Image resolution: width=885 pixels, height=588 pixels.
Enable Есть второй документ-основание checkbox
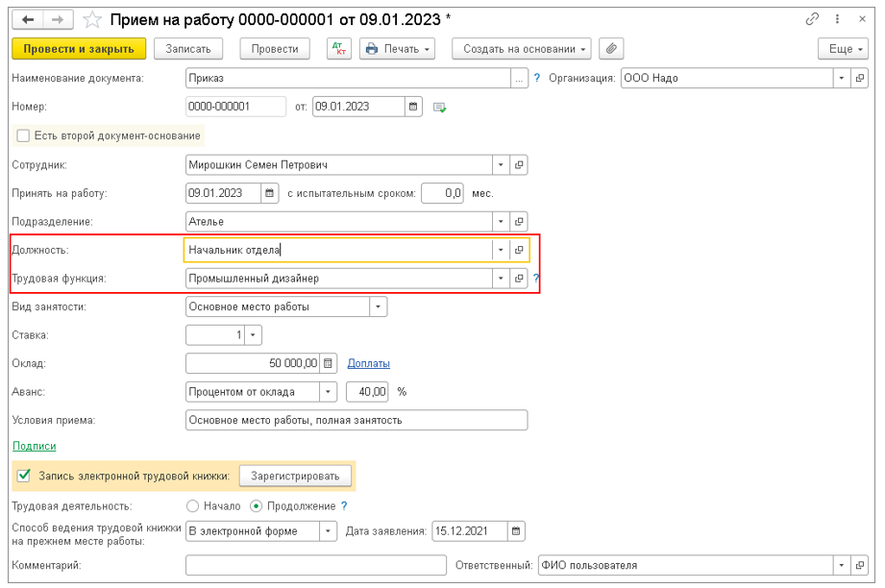(x=23, y=135)
